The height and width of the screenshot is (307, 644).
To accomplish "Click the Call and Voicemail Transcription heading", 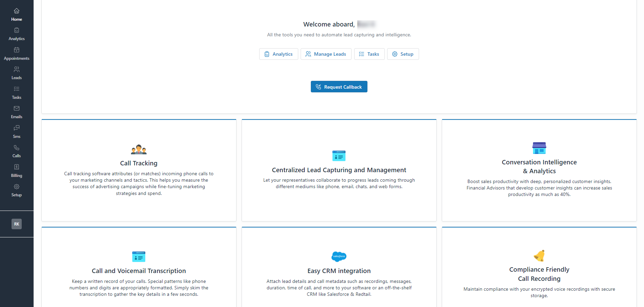I will 139,271.
